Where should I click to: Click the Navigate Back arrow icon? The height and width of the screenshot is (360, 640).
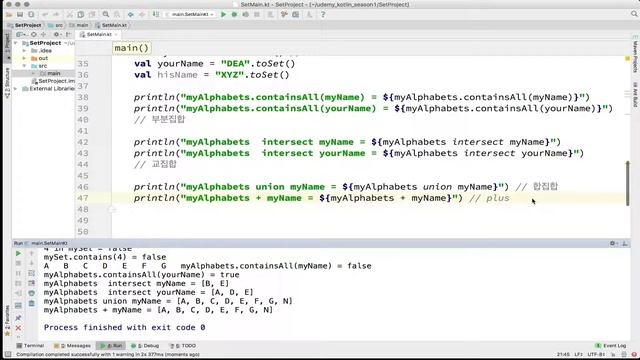131,14
